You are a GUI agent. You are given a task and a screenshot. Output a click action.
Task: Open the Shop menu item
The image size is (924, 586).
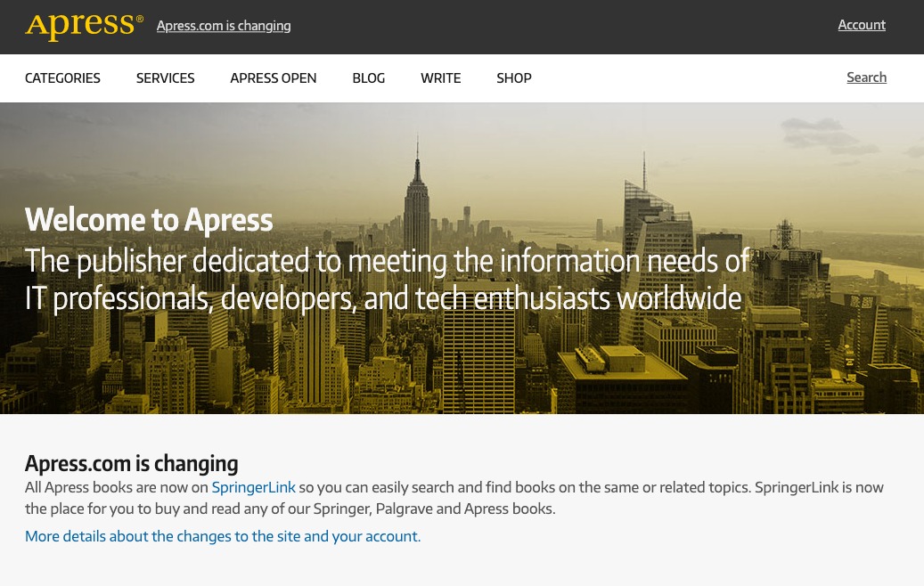click(x=514, y=78)
